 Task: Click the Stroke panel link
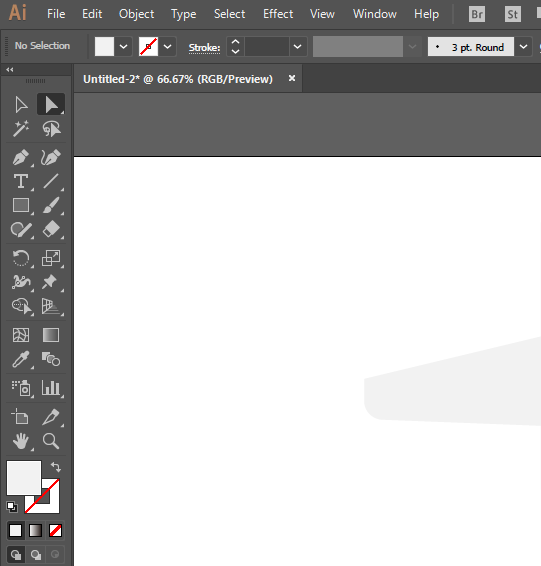pyautogui.click(x=205, y=48)
